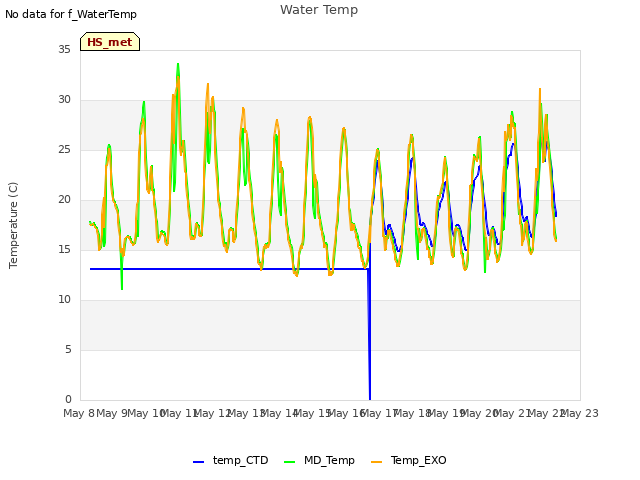The width and height of the screenshot is (640, 480).
Task: Click the highest green MD_Temp peak near May 11
Action: pyautogui.click(x=178, y=65)
